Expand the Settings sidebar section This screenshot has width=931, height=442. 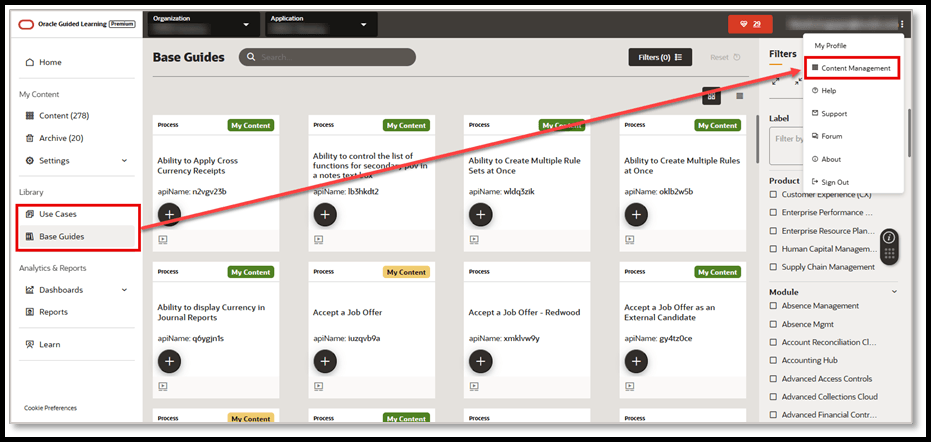click(x=76, y=161)
